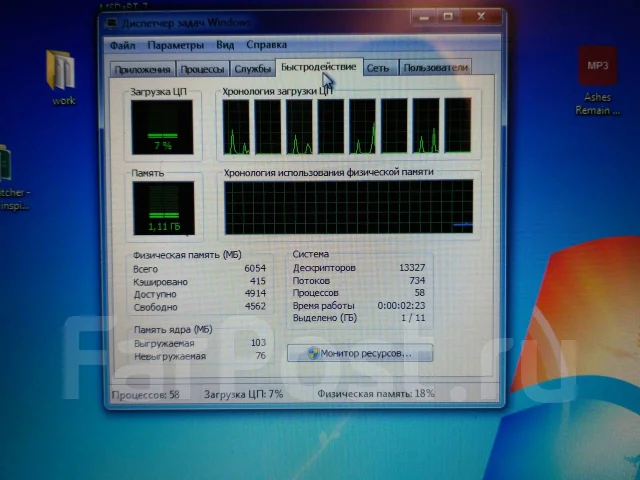Click the last CPU core history graph
640x480 pixels.
click(x=458, y=125)
